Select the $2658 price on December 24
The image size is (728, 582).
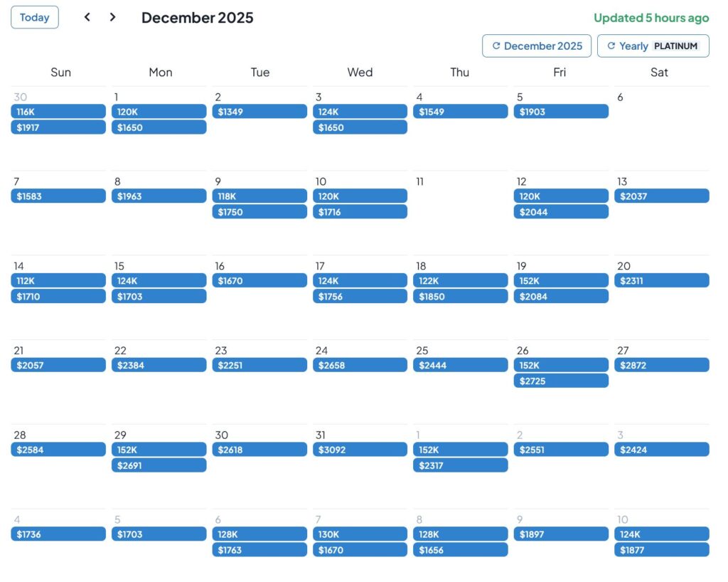(x=360, y=365)
